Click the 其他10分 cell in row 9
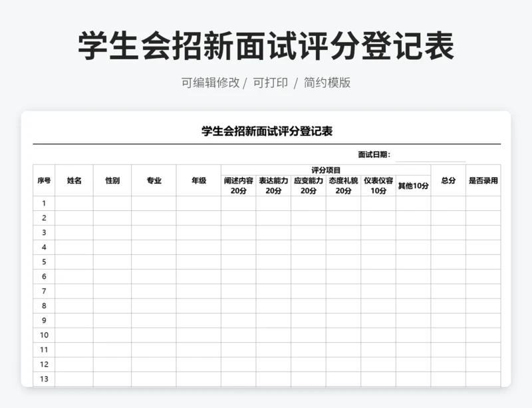This screenshot has height=408, width=532. click(x=413, y=320)
